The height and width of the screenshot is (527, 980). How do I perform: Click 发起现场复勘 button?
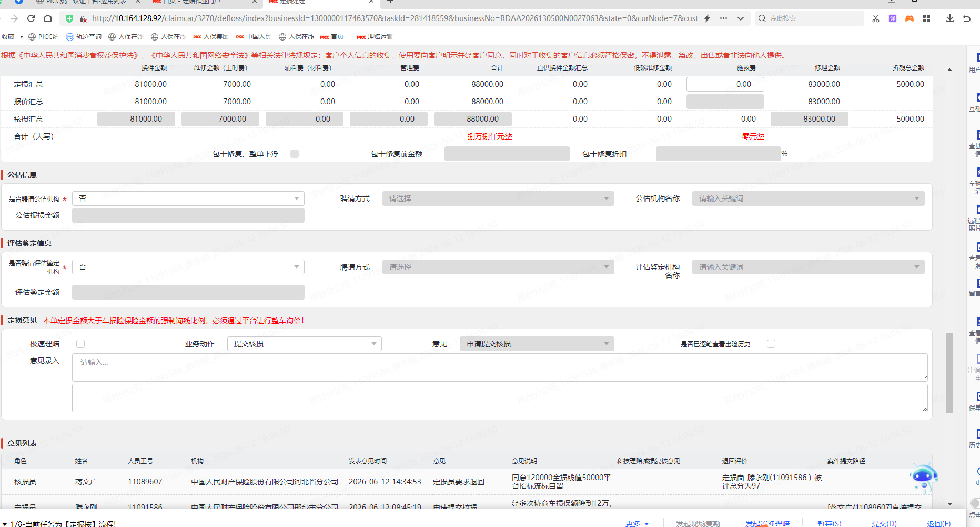698,523
